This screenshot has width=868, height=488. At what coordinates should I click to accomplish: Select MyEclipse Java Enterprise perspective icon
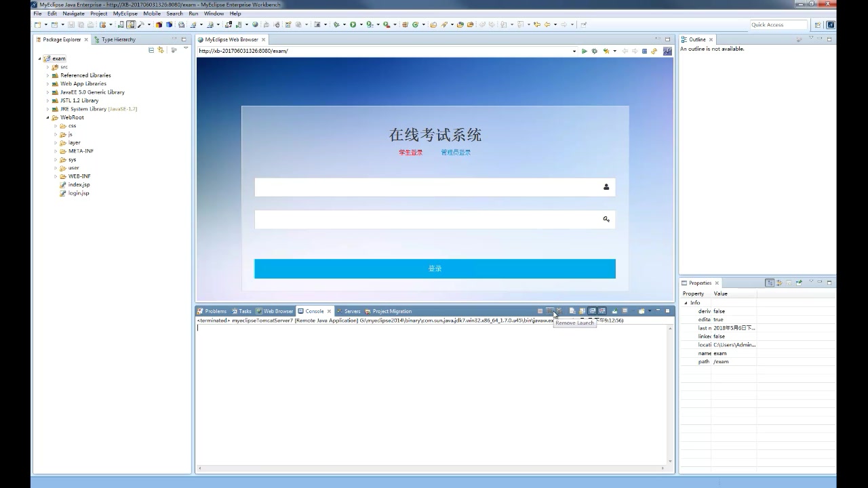pos(831,25)
